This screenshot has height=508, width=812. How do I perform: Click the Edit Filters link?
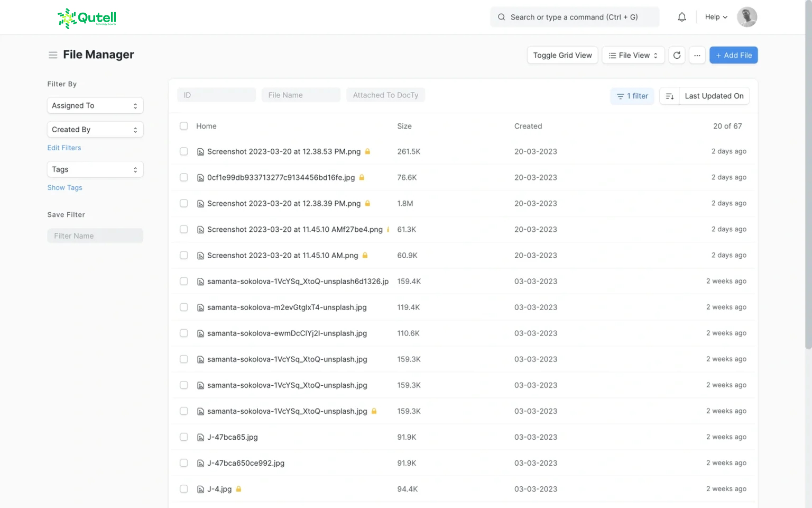pos(64,148)
